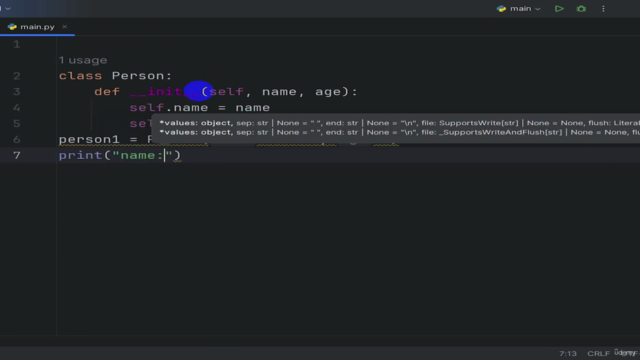Select the main.py editor tab
This screenshot has height=360, width=640.
(37, 27)
